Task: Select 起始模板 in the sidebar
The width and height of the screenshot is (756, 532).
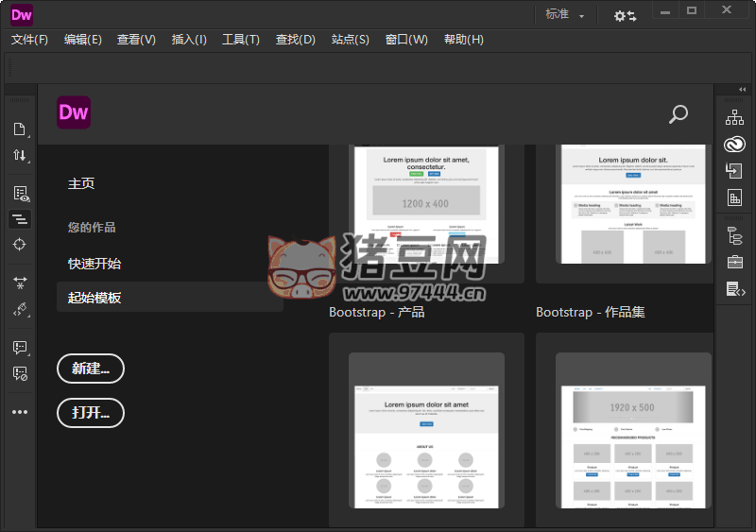Action: coord(170,297)
